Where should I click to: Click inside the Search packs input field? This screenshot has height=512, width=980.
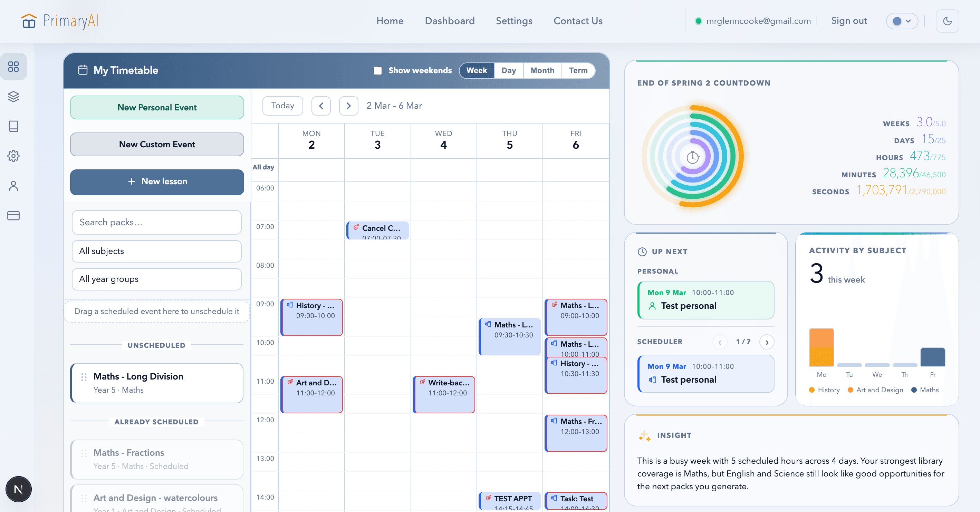pyautogui.click(x=156, y=222)
